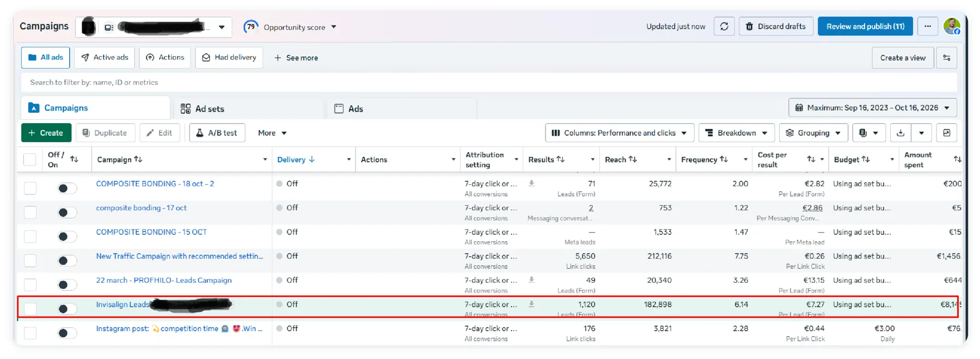The height and width of the screenshot is (359, 980).
Task: Click Create a view button
Action: click(903, 58)
